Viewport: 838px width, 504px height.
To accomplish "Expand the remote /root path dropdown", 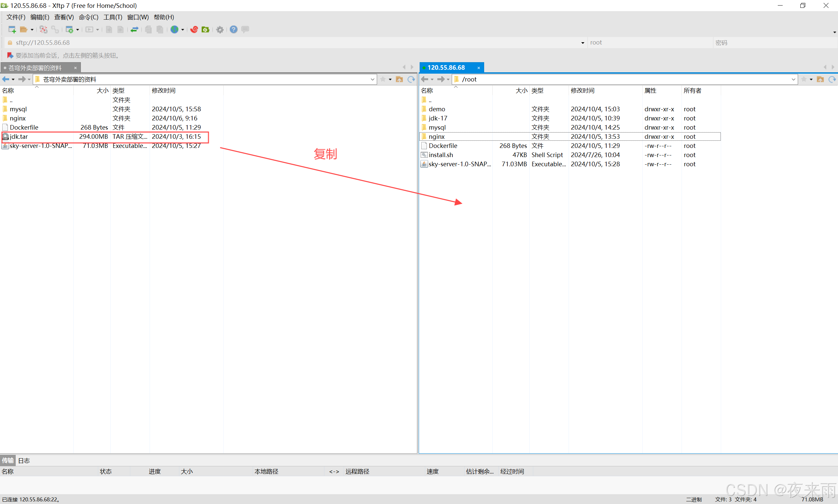I will pyautogui.click(x=793, y=79).
